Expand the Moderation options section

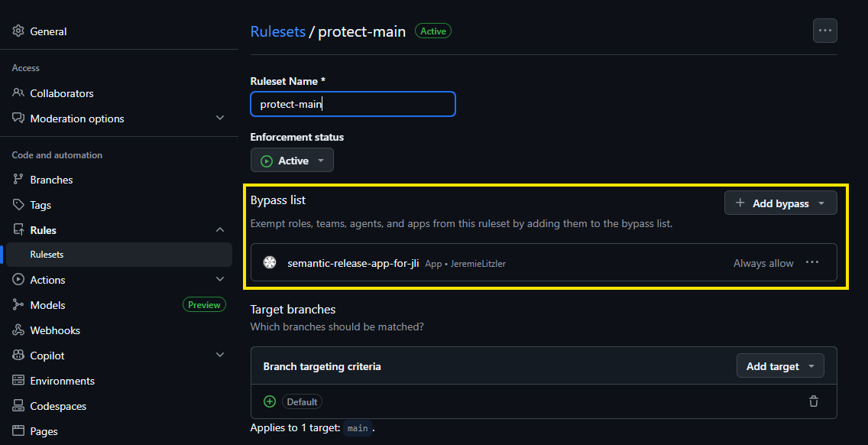tap(219, 119)
